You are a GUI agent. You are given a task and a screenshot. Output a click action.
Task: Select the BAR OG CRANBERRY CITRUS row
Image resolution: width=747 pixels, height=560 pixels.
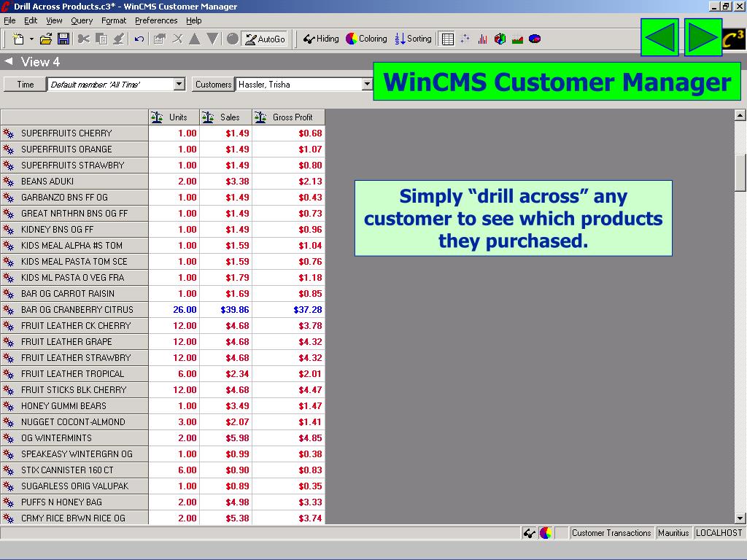click(74, 309)
